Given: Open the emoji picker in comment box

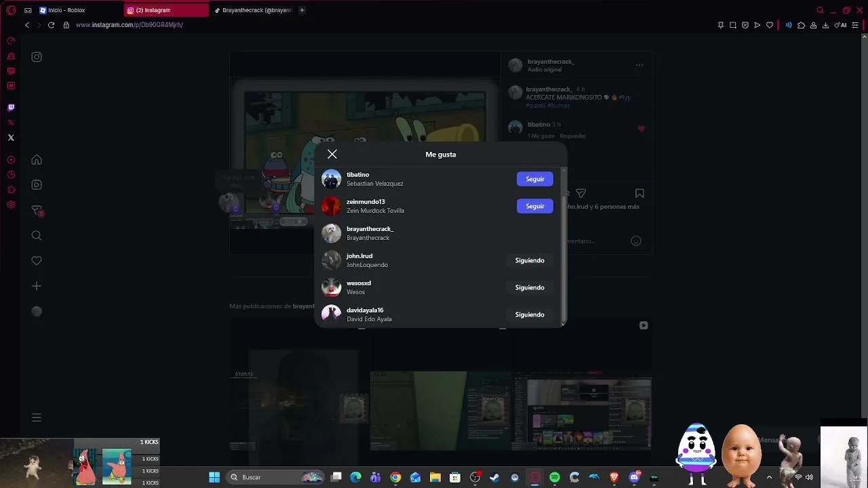Looking at the screenshot, I should point(636,241).
